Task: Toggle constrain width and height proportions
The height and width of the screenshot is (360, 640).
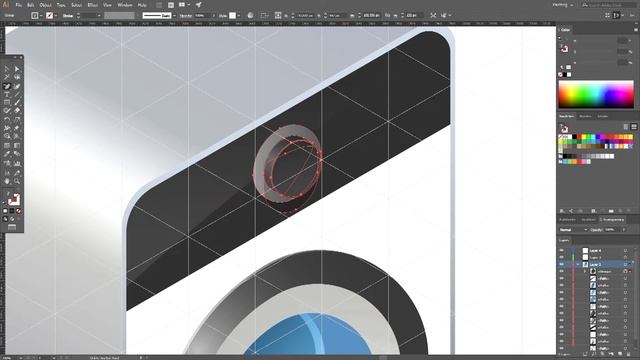Action: 387,16
